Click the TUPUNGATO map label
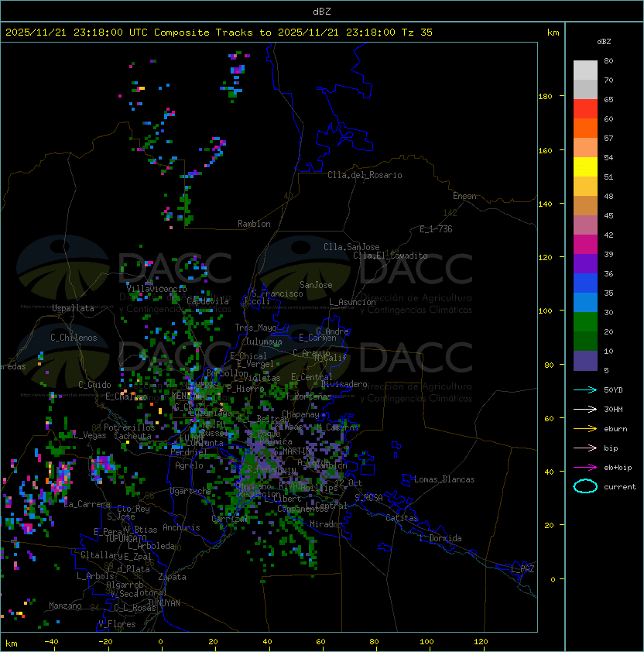Image resolution: width=644 pixels, height=652 pixels. click(125, 538)
